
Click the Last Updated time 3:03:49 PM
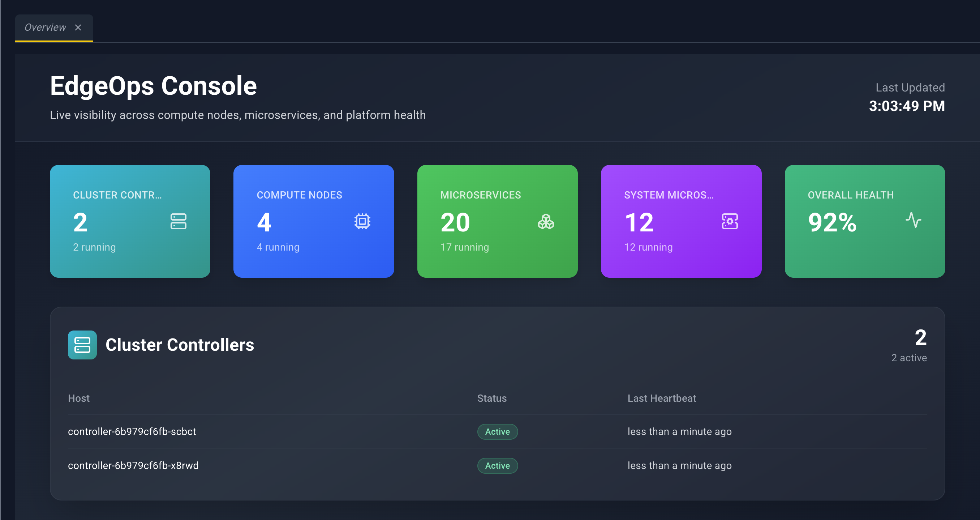[x=907, y=106]
